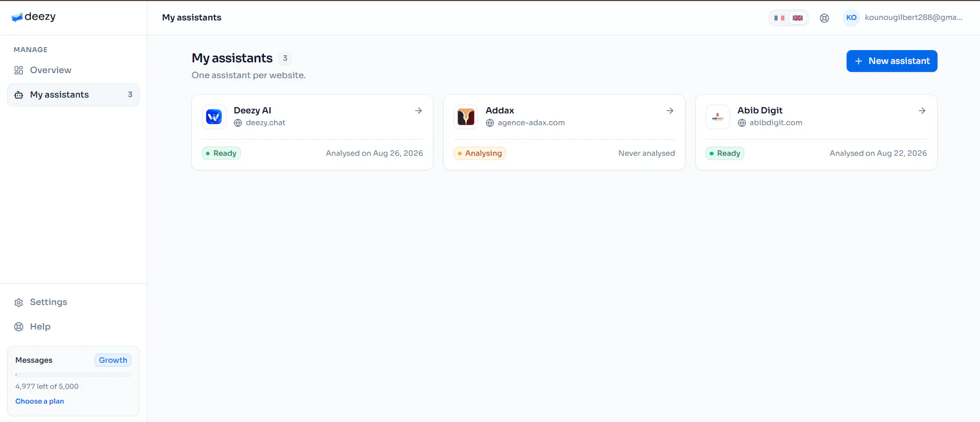Switch language to English flag
This screenshot has width=980, height=422.
tap(797, 18)
